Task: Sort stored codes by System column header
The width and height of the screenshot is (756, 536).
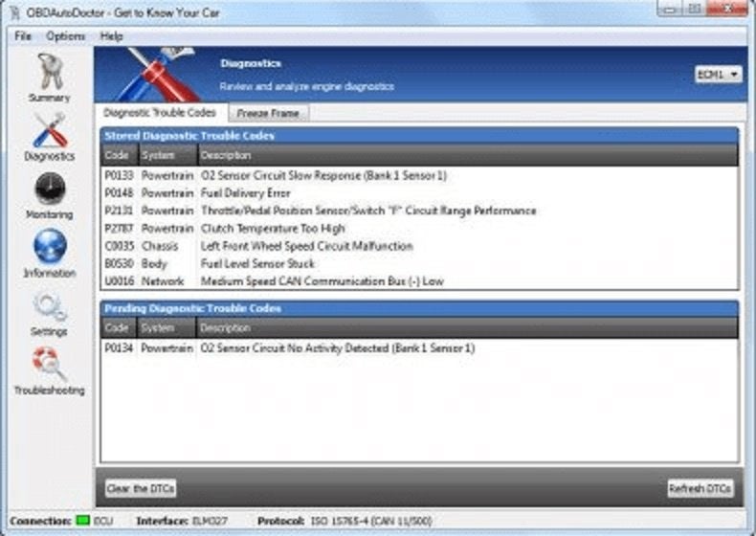Action: tap(167, 155)
